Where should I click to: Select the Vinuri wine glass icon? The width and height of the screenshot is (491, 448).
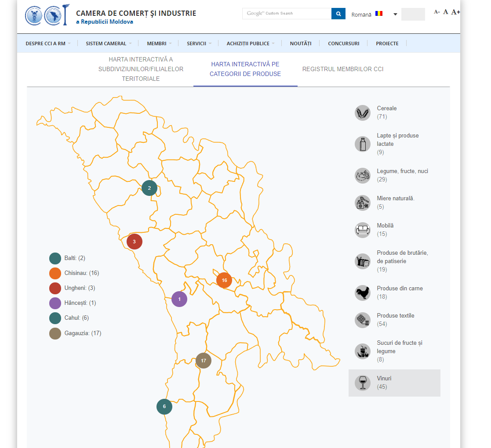[363, 383]
